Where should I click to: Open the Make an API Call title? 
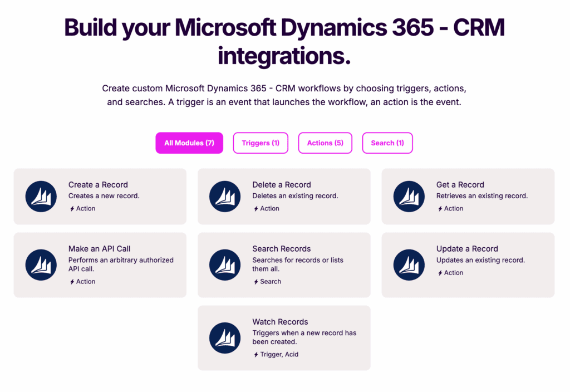(x=100, y=249)
